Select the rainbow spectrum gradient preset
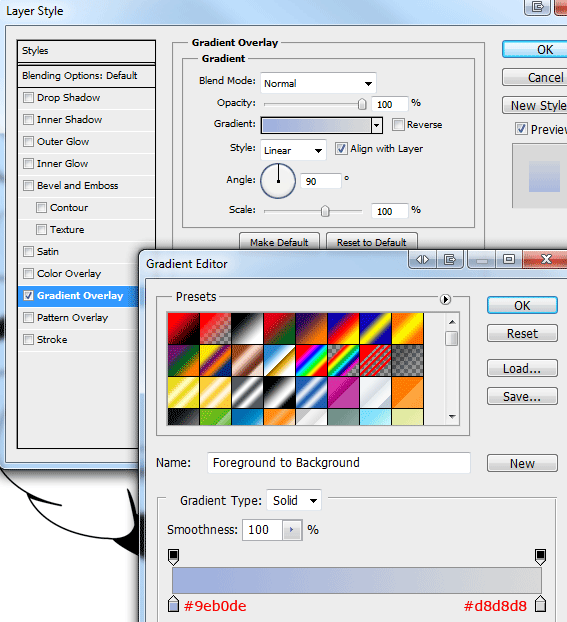Viewport: 567px width, 622px height. coord(311,360)
